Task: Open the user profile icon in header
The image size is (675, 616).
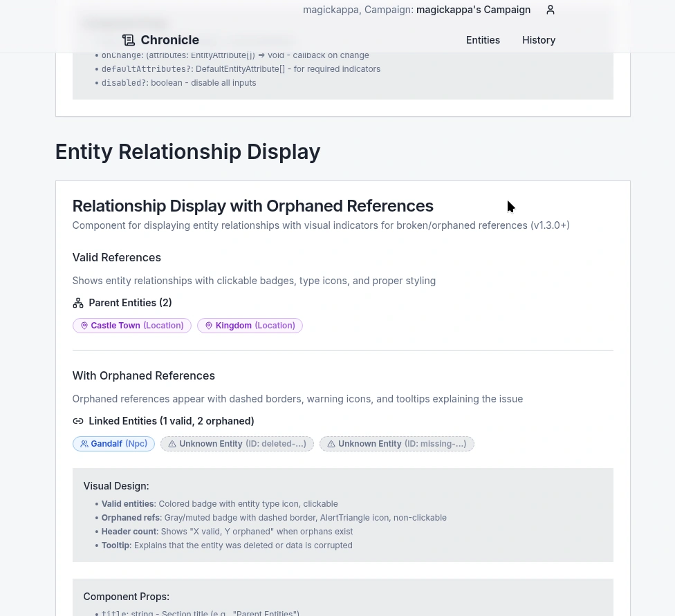Action: (551, 10)
